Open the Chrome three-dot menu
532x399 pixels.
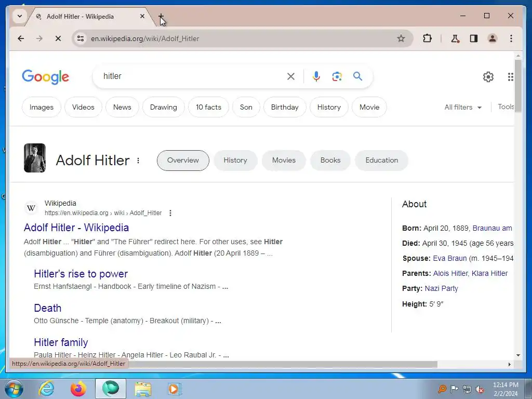click(x=511, y=38)
